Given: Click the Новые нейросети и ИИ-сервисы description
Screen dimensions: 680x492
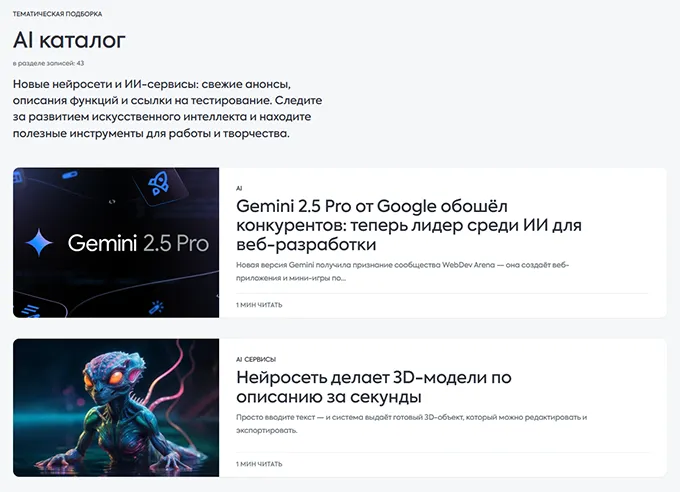Looking at the screenshot, I should (x=167, y=108).
